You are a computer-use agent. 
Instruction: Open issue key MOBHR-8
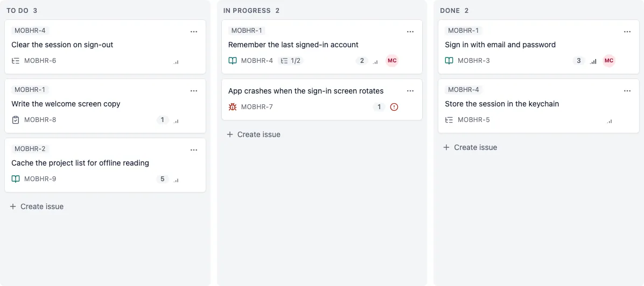(40, 120)
